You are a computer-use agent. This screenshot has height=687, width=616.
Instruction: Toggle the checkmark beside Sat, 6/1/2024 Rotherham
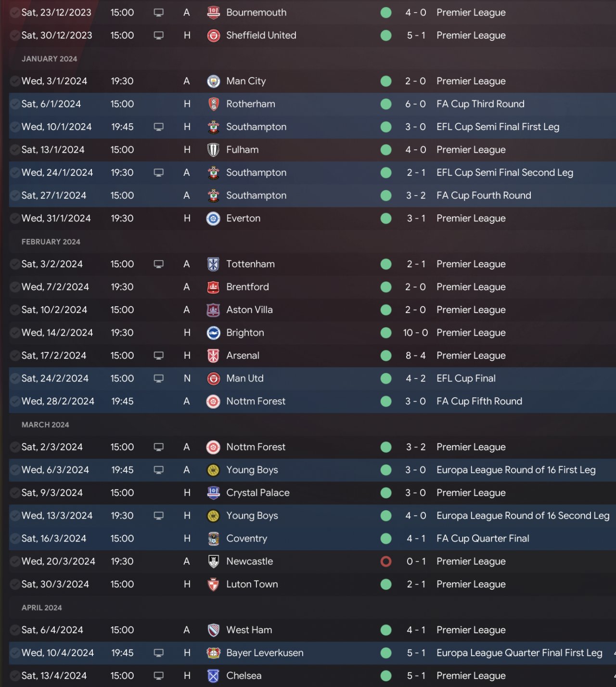[x=15, y=104]
